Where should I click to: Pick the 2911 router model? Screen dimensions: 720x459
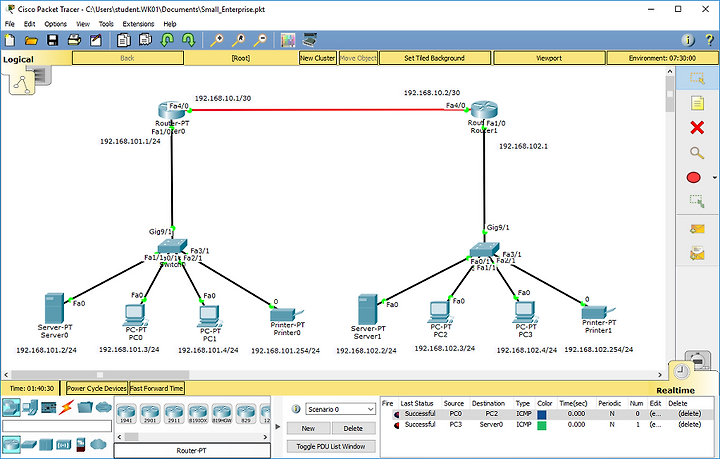click(174, 414)
